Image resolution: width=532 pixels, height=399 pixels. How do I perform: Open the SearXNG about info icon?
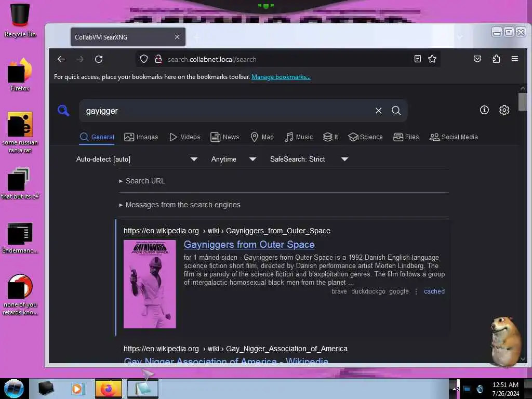(484, 110)
